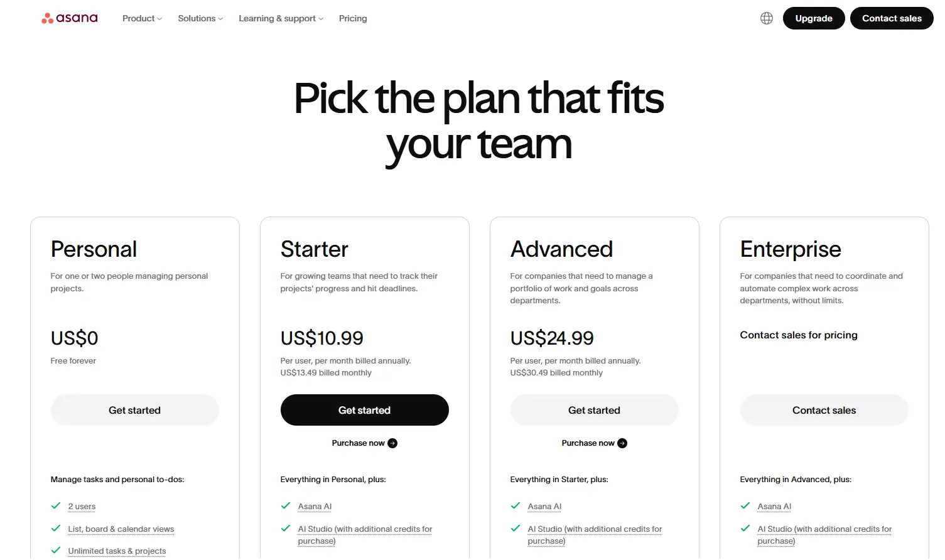Open the "List, board & calendar views" link
This screenshot has width=945, height=560.
point(121,529)
